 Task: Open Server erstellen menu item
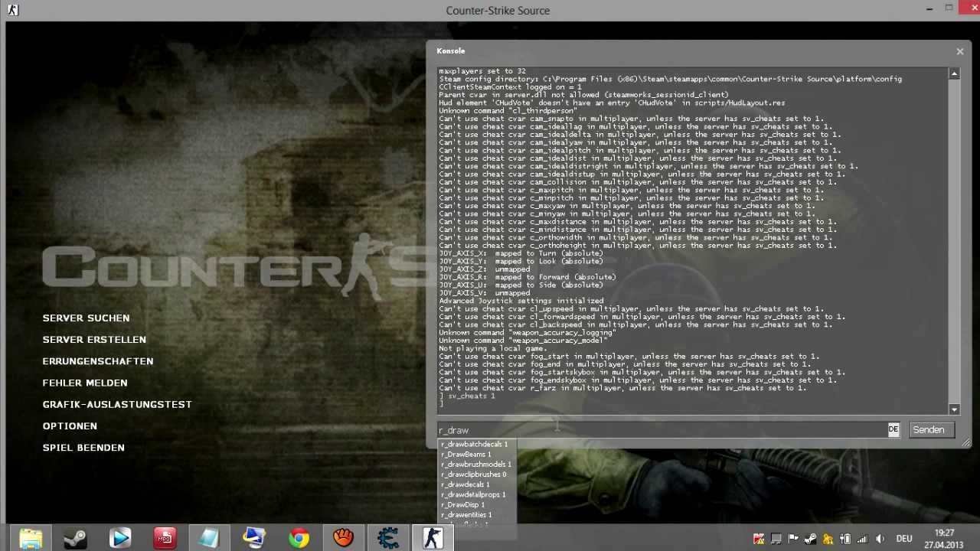point(94,339)
